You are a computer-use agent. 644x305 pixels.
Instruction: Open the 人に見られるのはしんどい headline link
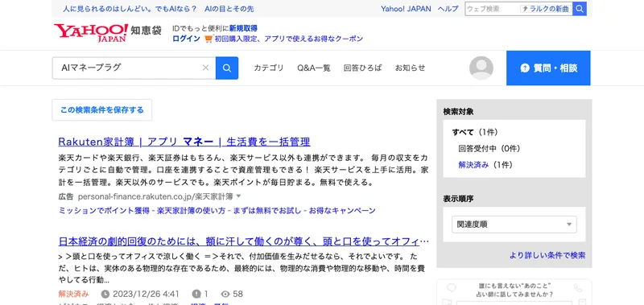click(x=158, y=9)
